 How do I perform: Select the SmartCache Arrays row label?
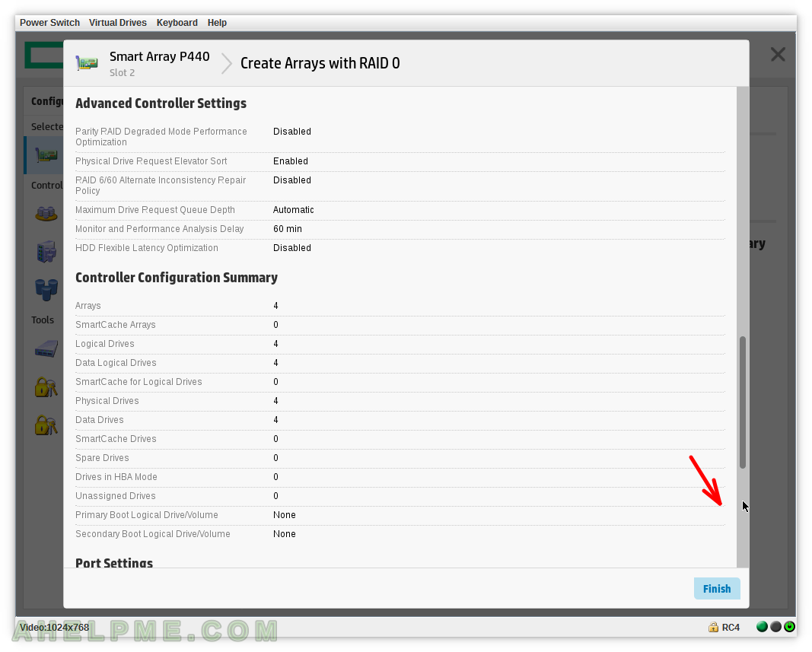pos(116,325)
